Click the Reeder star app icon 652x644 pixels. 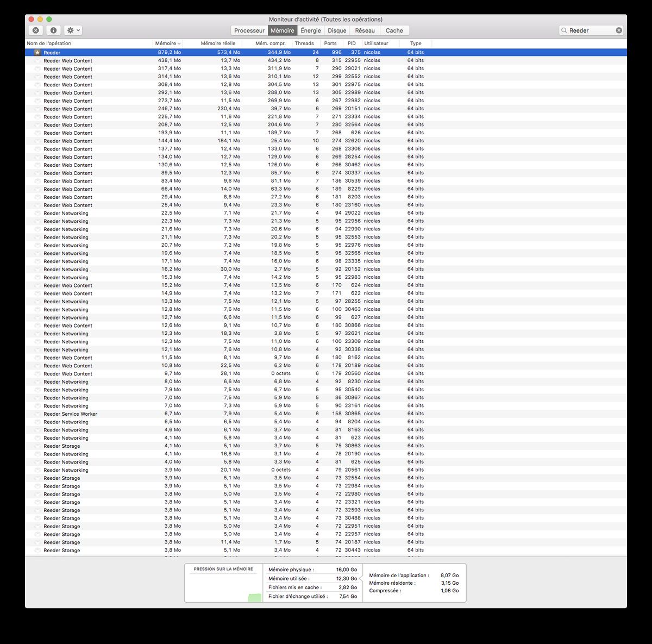pyautogui.click(x=37, y=52)
